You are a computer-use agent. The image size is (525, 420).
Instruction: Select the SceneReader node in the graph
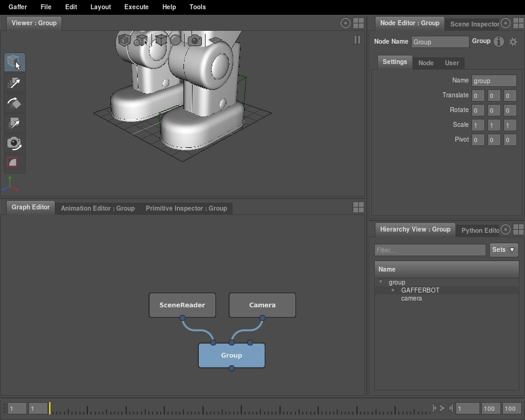[182, 305]
